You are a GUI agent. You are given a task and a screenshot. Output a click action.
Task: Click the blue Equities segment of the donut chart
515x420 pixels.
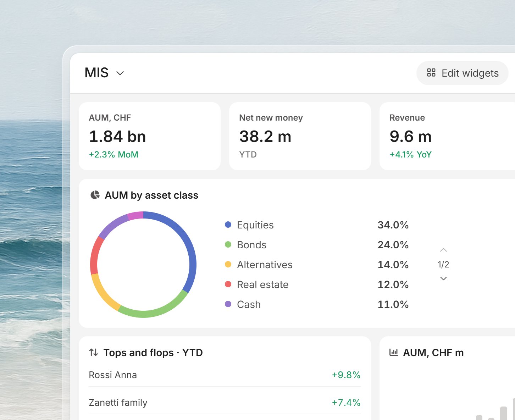(x=189, y=245)
